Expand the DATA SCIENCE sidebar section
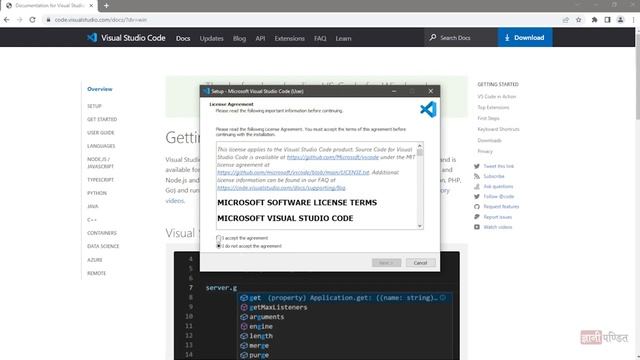Viewport: 640px width, 360px height. 103,246
